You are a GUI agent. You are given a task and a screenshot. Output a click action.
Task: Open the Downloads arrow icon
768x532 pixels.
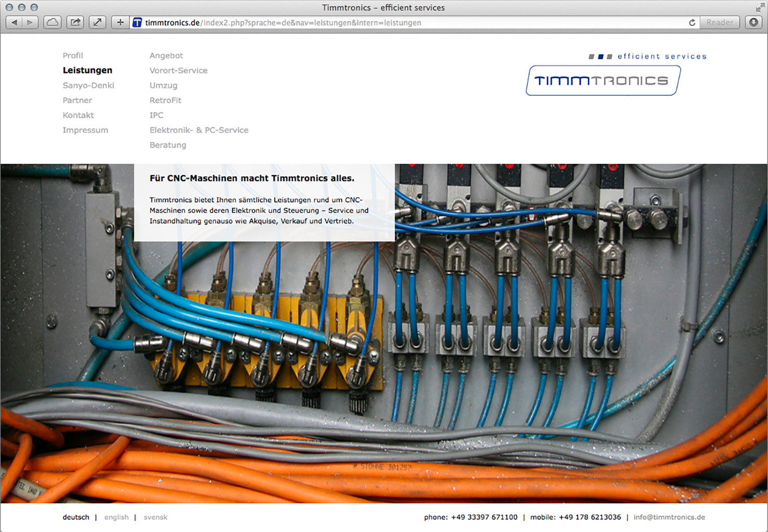(753, 22)
